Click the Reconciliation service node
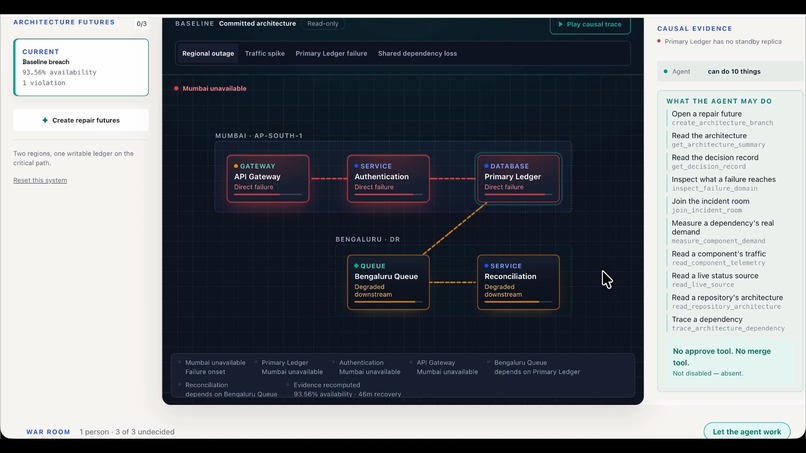 (x=518, y=282)
